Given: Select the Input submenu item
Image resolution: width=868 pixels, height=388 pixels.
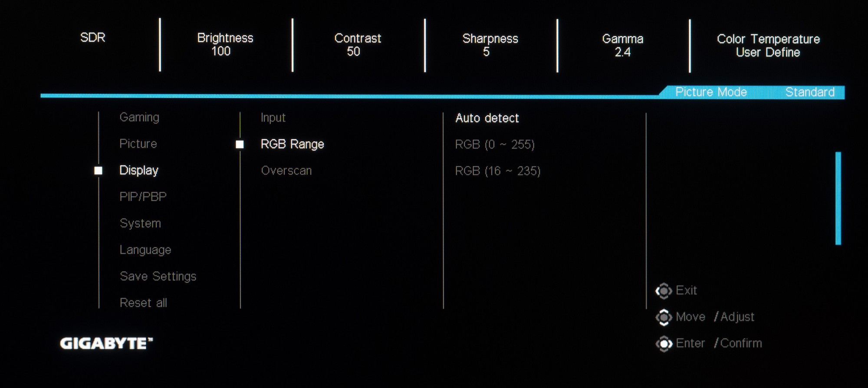Looking at the screenshot, I should tap(273, 118).
